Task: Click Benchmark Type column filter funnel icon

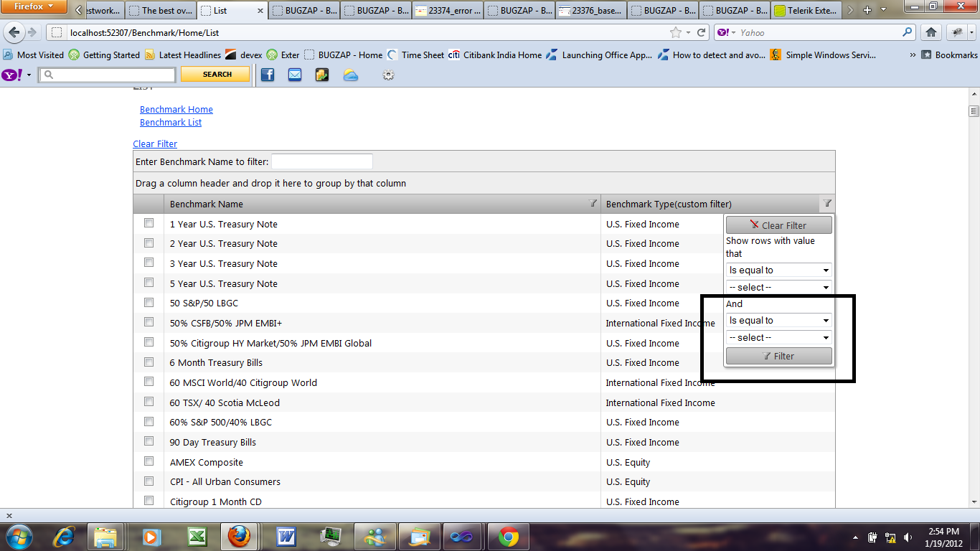Action: pyautogui.click(x=827, y=204)
